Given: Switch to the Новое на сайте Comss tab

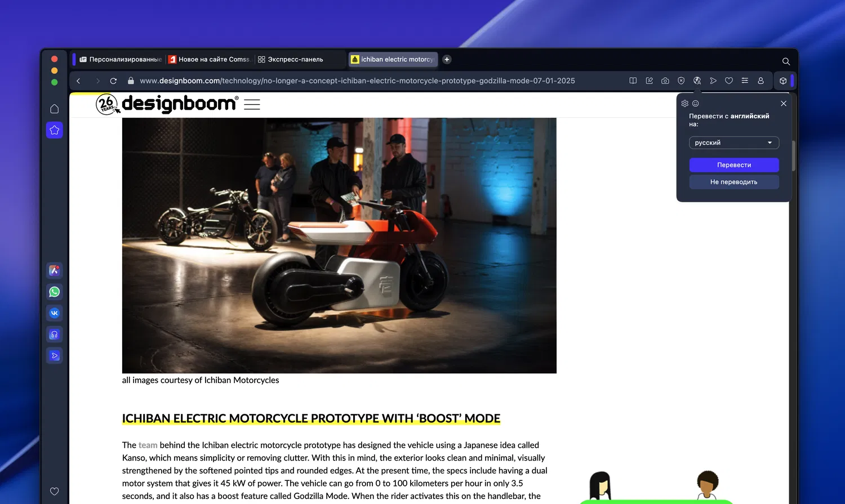Looking at the screenshot, I should click(210, 59).
